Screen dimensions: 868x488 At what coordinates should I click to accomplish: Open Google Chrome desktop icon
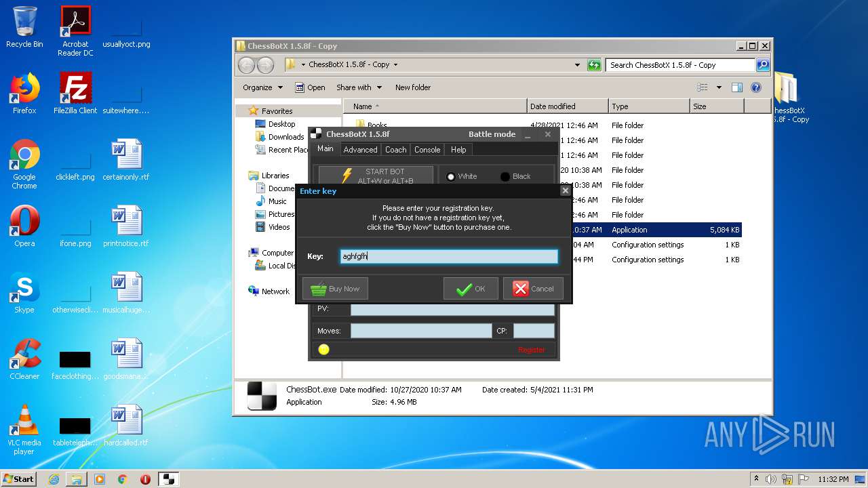click(24, 164)
